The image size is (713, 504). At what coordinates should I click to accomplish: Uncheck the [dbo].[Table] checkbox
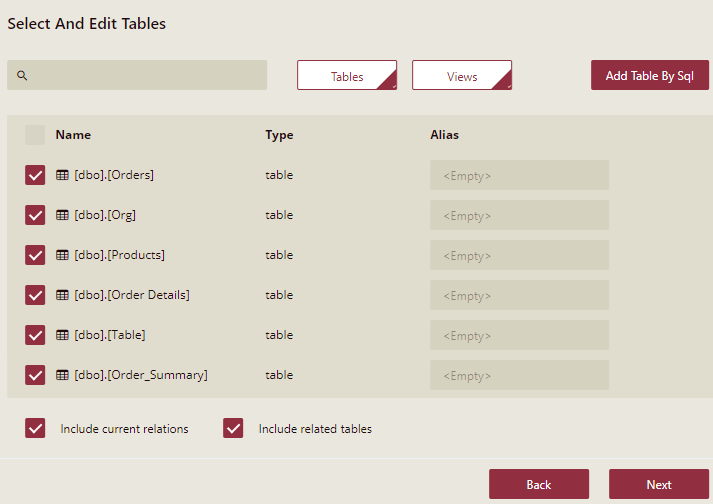pos(35,335)
